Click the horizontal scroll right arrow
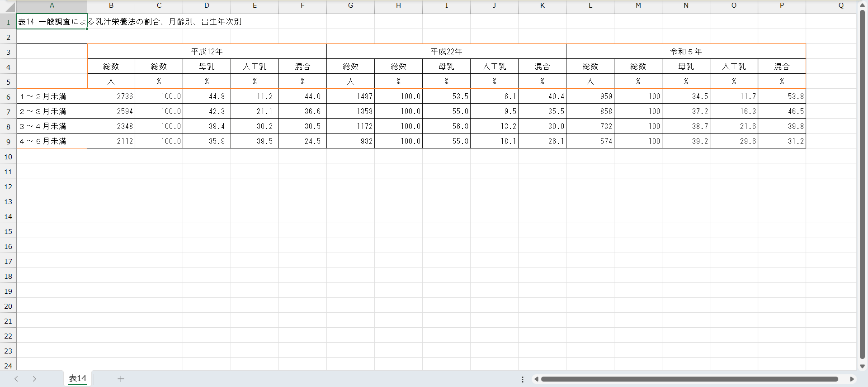The image size is (868, 387). 852,379
